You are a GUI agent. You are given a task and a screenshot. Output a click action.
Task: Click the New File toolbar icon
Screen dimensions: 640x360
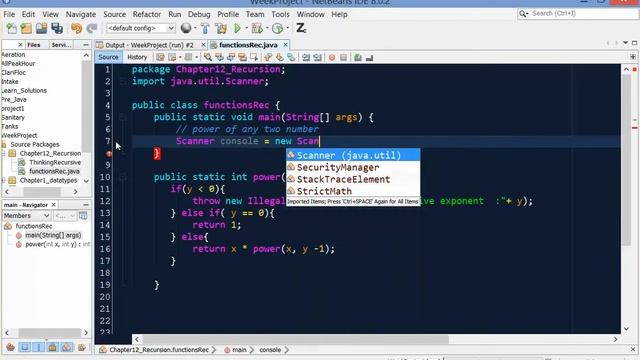coord(11,28)
